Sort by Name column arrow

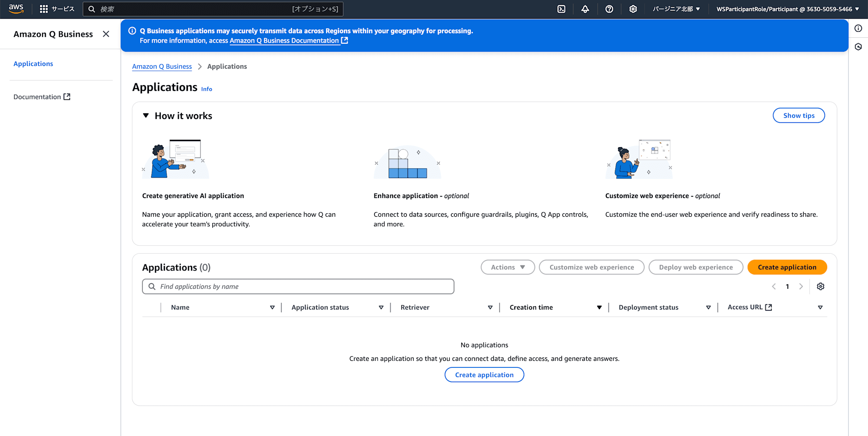point(272,307)
